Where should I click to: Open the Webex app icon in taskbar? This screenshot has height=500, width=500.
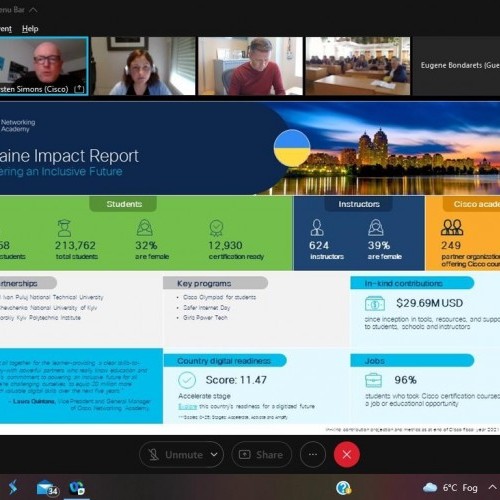point(77,488)
